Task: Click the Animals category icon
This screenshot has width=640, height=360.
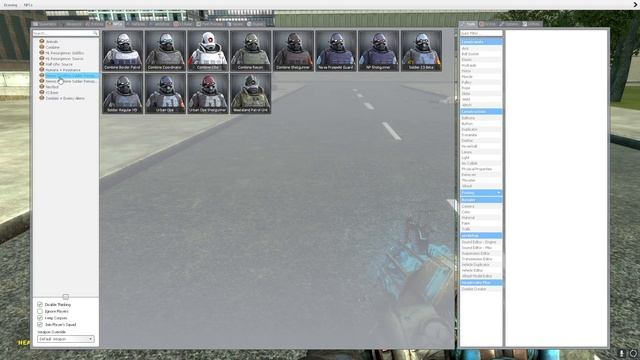Action: (x=42, y=41)
